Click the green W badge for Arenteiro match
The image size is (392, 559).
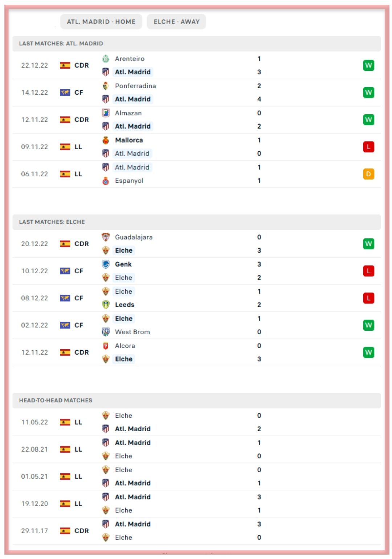click(368, 65)
